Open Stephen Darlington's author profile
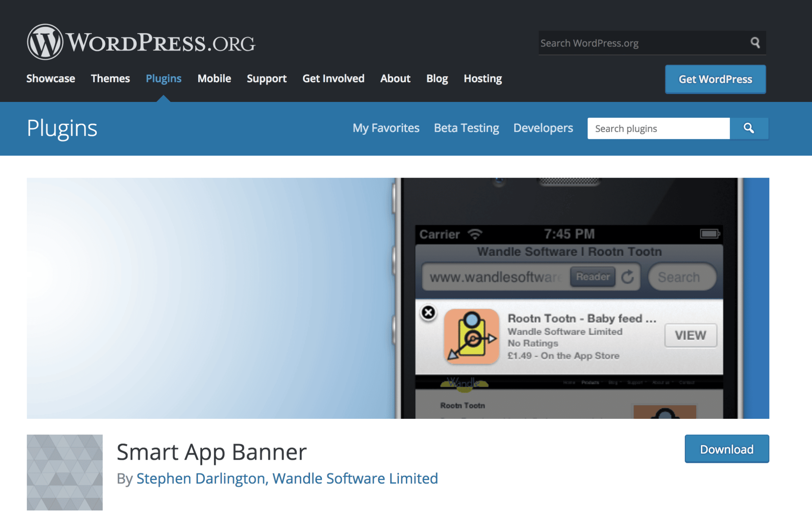Image resolution: width=812 pixels, height=516 pixels. coord(199,479)
